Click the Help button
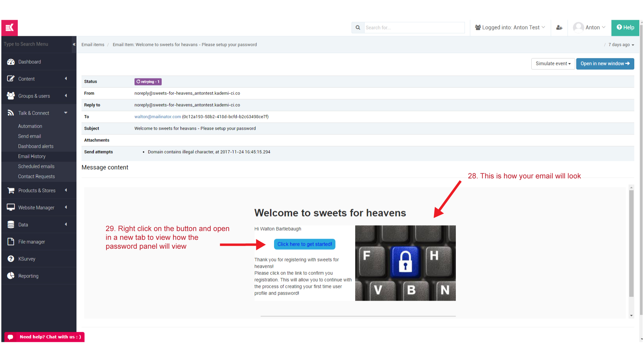Screen dimensions: 644x362 click(x=625, y=27)
